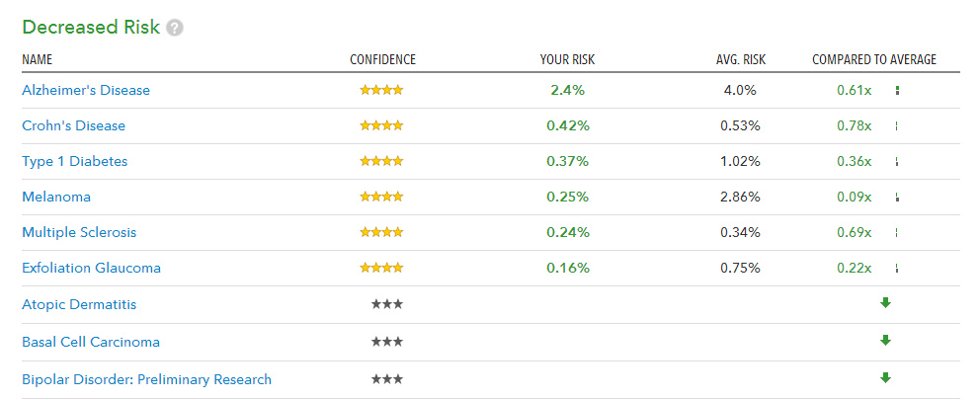Select the Multiple Sclerosis link
The height and width of the screenshot is (400, 980).
[x=79, y=232]
